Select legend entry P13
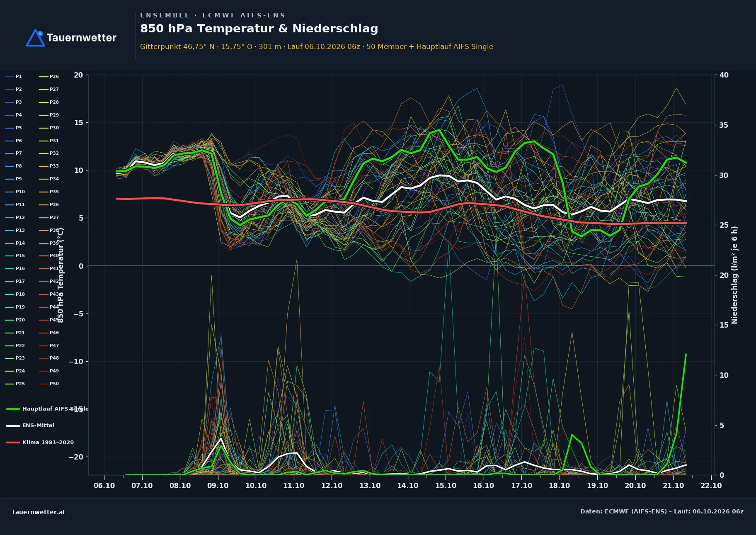The image size is (756, 535). pos(15,231)
